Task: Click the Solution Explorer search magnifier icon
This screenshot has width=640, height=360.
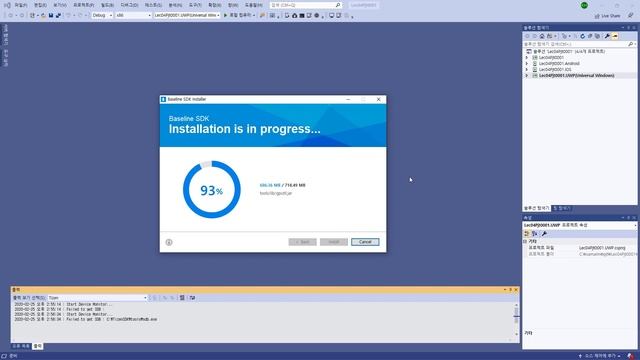Action: [631, 44]
